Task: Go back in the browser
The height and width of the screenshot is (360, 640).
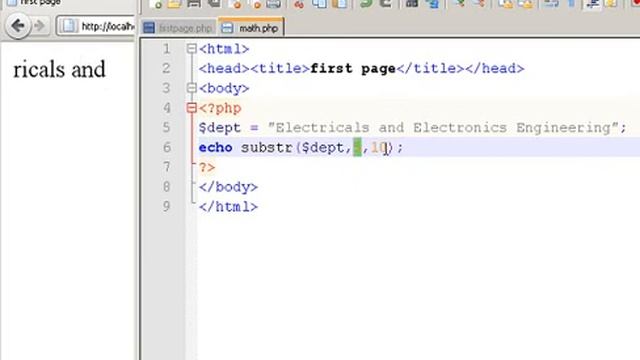Action: tap(18, 26)
